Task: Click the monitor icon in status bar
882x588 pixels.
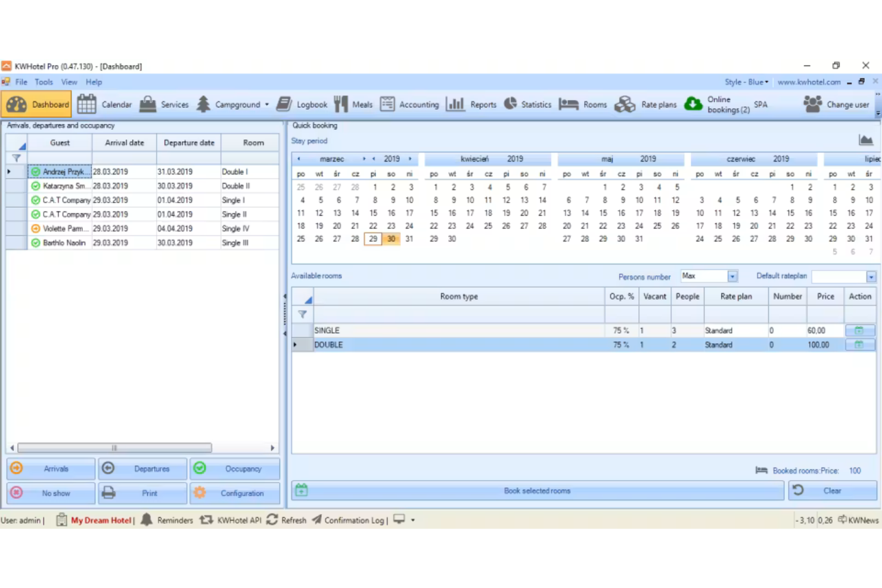Action: click(x=399, y=519)
